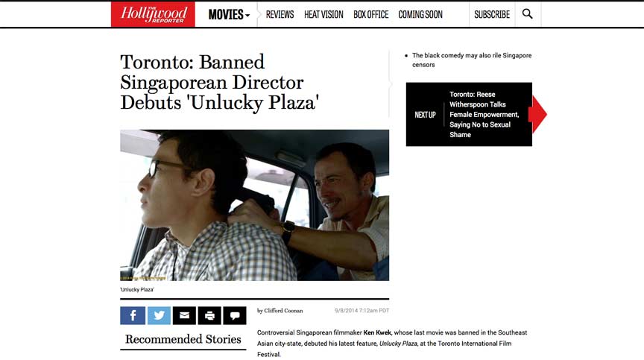Open comments speech bubble icon
This screenshot has height=360, width=644.
coord(235,316)
